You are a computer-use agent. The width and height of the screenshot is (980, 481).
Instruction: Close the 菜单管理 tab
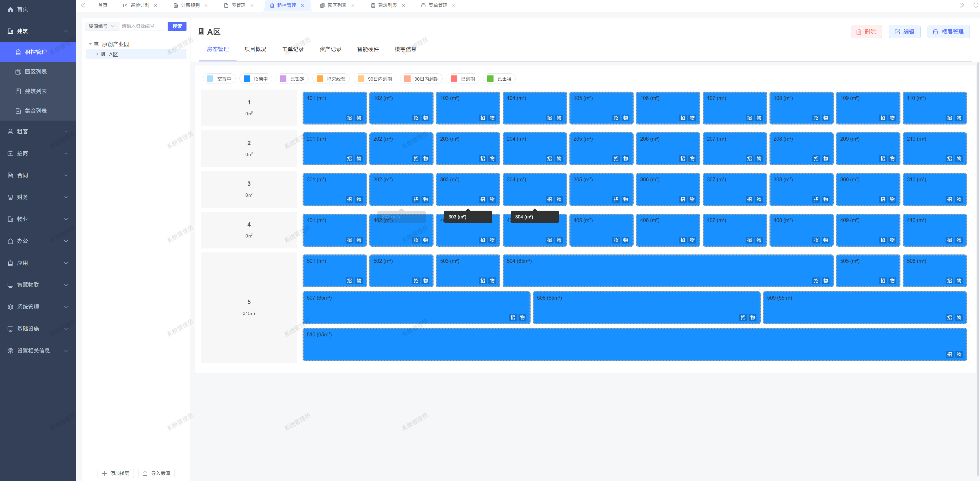pyautogui.click(x=454, y=5)
